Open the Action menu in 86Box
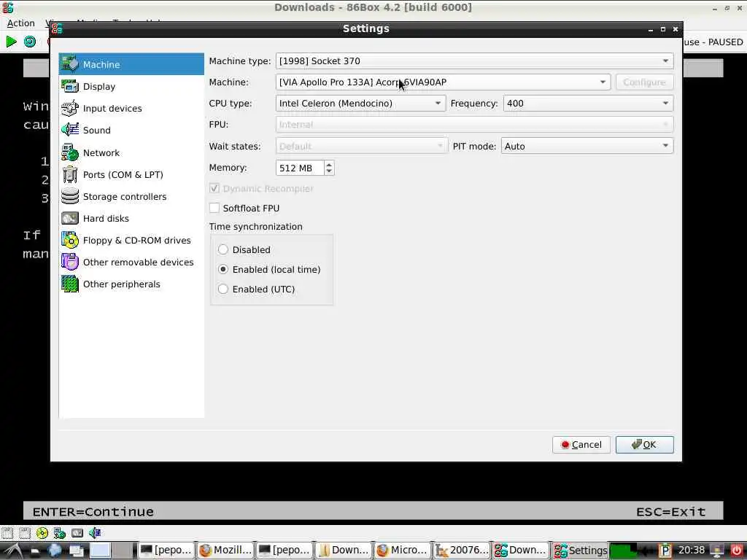Screen dimensions: 747x560 [x=20, y=23]
